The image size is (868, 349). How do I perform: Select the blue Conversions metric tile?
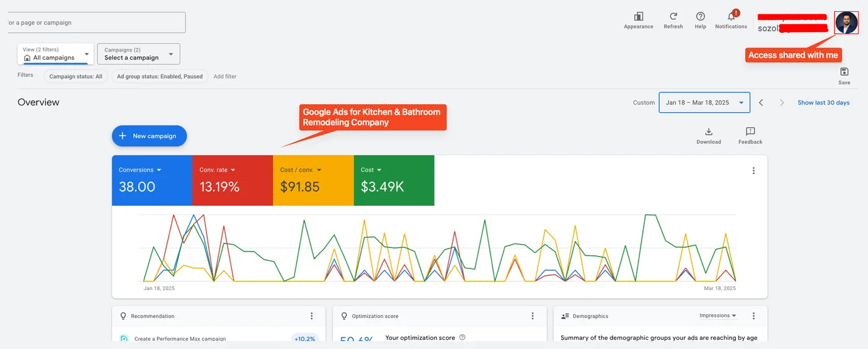pyautogui.click(x=152, y=180)
